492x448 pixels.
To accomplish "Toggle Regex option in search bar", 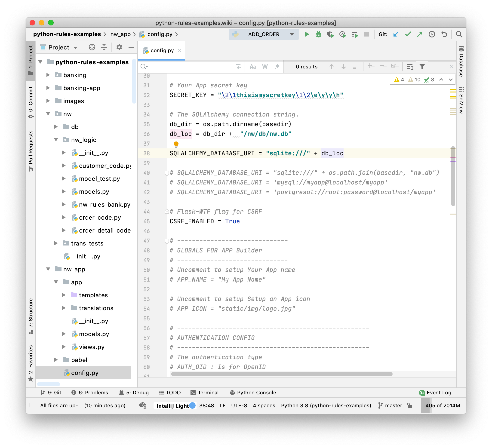I will coord(277,67).
